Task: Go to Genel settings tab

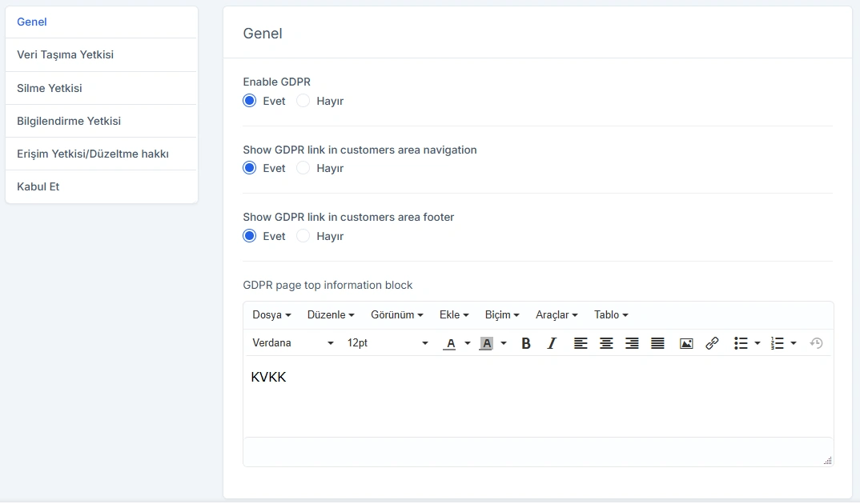Action: (102, 22)
